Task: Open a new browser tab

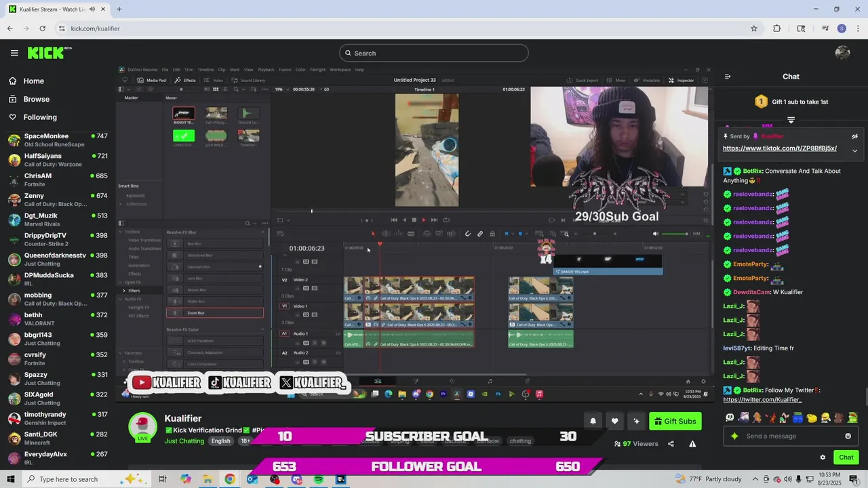Action: [119, 9]
